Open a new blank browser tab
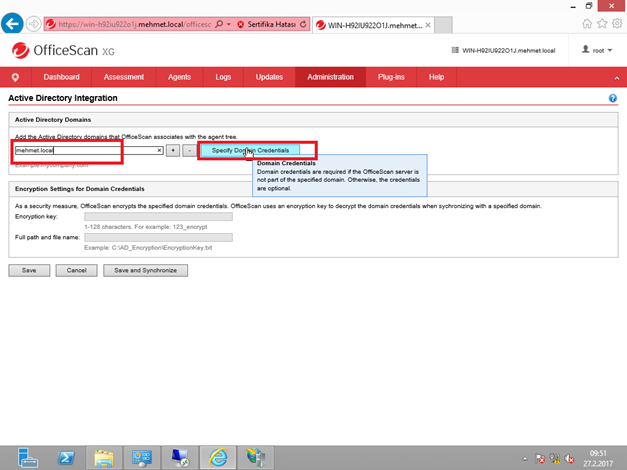Image resolution: width=627 pixels, height=470 pixels. click(x=443, y=25)
